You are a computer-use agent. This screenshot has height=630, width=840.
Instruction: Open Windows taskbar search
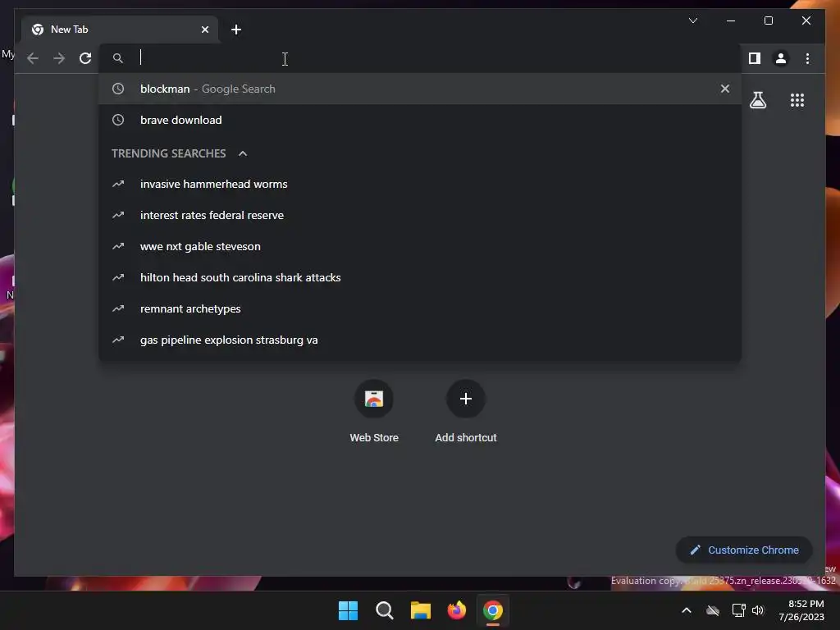tap(384, 610)
